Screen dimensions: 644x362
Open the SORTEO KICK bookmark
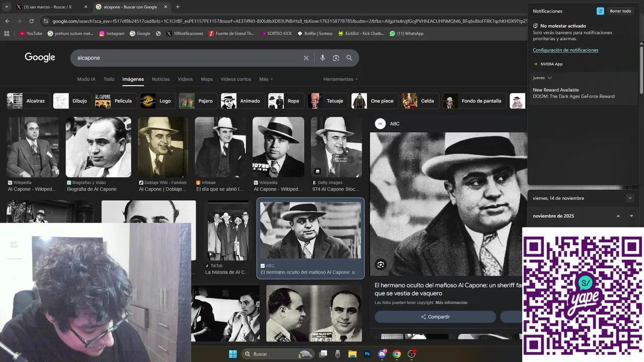pyautogui.click(x=276, y=33)
